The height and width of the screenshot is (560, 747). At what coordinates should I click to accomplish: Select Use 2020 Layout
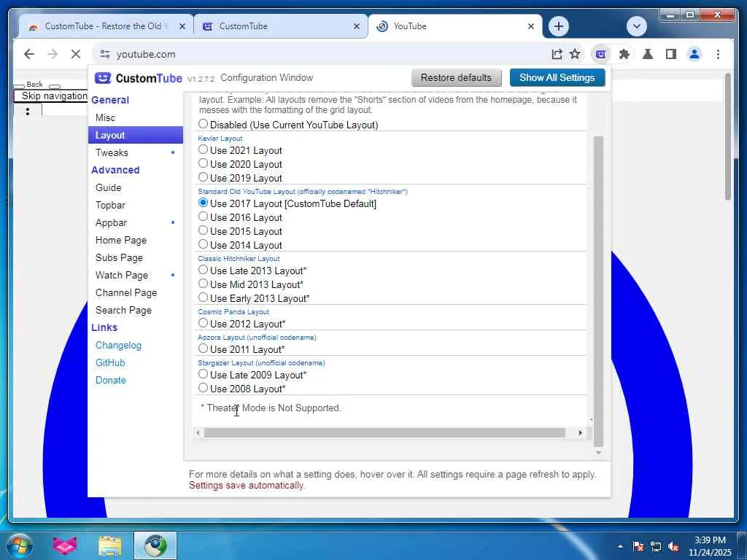coord(203,163)
